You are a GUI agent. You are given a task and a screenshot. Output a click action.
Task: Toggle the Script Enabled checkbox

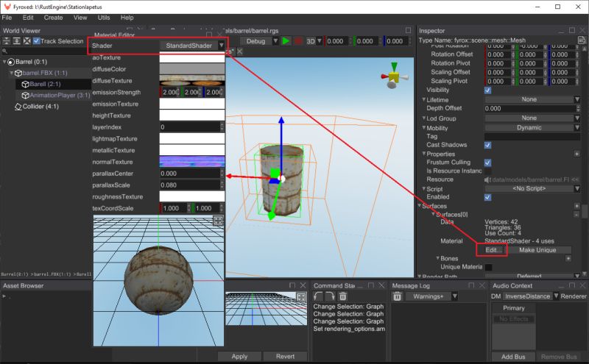487,197
